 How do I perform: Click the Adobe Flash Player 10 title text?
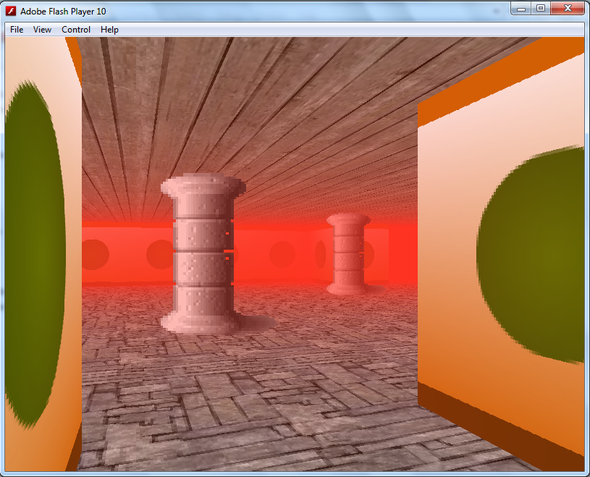click(63, 11)
